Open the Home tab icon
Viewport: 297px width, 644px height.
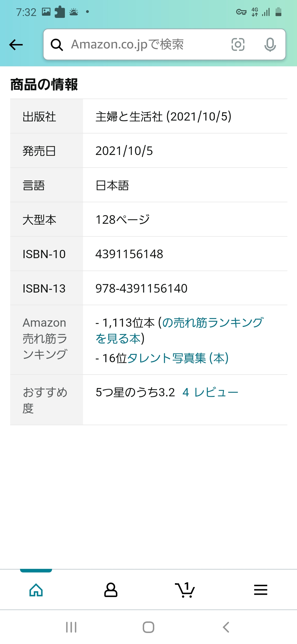point(36,590)
